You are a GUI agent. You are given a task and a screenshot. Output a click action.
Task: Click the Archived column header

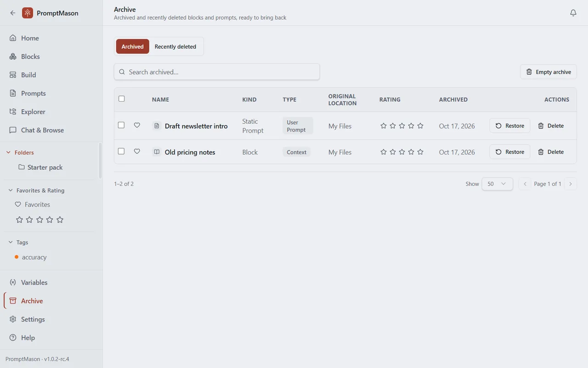click(x=453, y=99)
